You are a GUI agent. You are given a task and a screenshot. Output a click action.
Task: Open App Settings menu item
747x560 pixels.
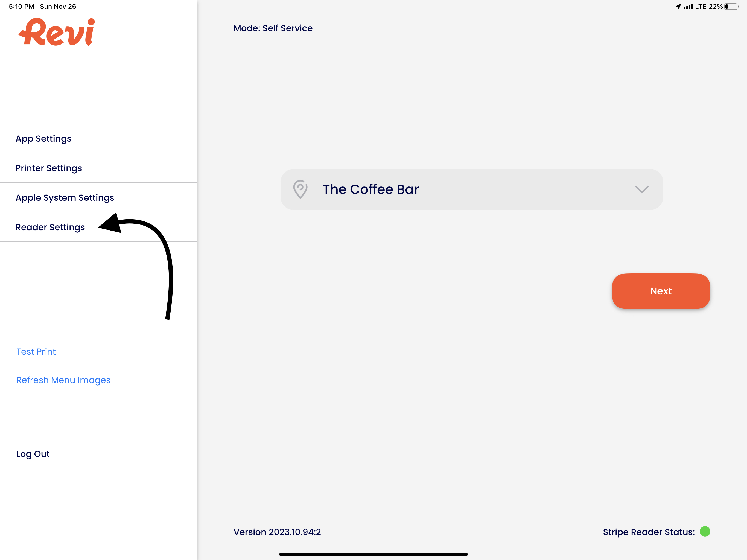43,138
